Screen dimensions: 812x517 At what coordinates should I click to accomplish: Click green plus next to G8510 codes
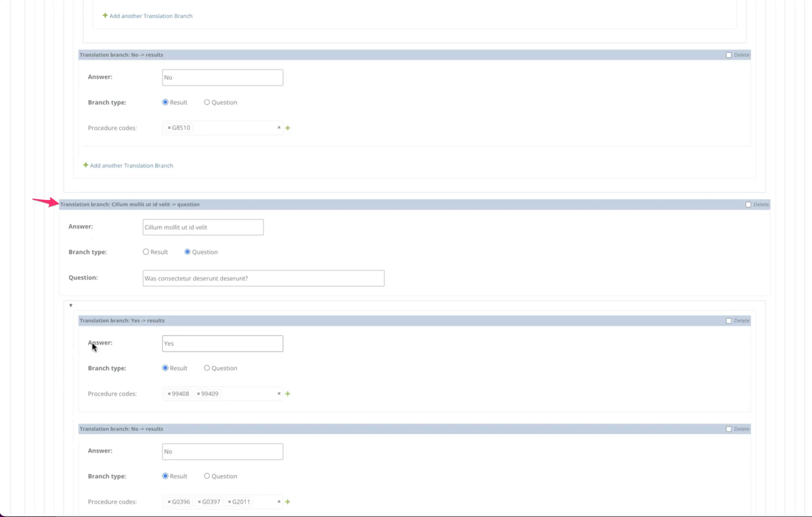click(x=288, y=128)
